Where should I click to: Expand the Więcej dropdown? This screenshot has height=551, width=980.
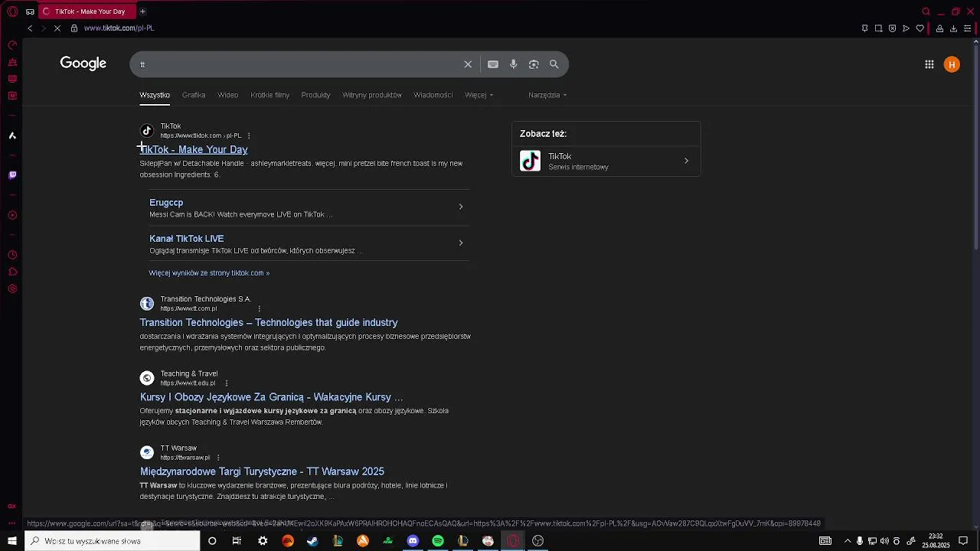tap(479, 95)
